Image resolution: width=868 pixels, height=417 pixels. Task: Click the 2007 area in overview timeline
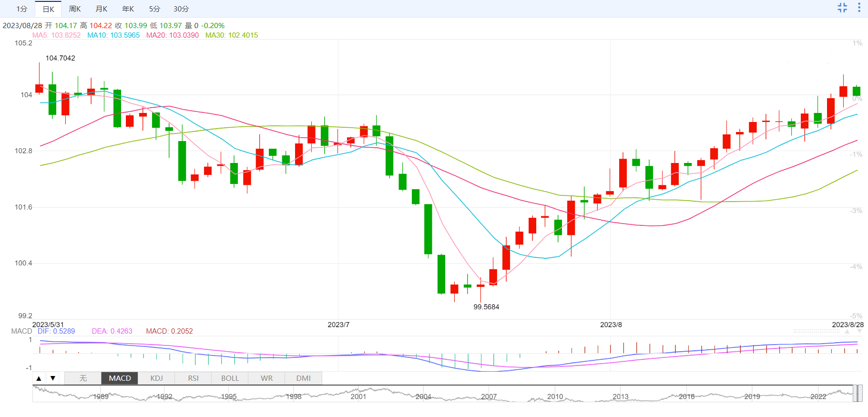click(x=489, y=396)
